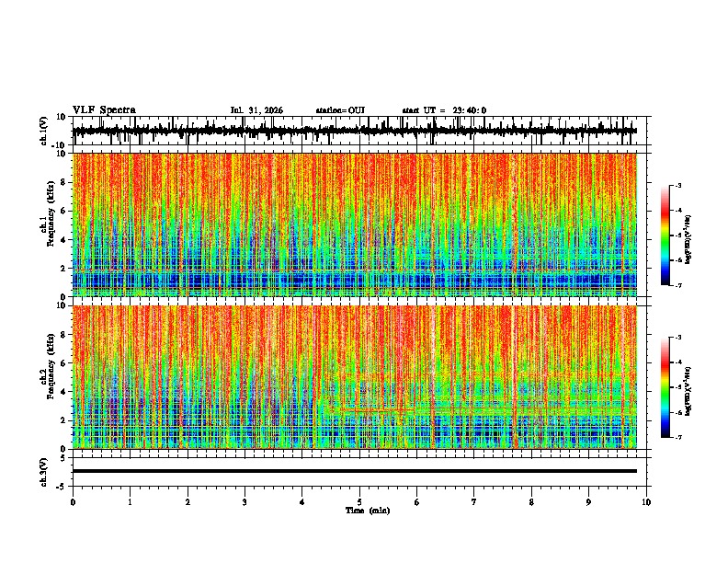The height and width of the screenshot is (563, 728).
Task: Click the '2' kHz tick on ch.2 spectrogram
Action: tap(63, 420)
